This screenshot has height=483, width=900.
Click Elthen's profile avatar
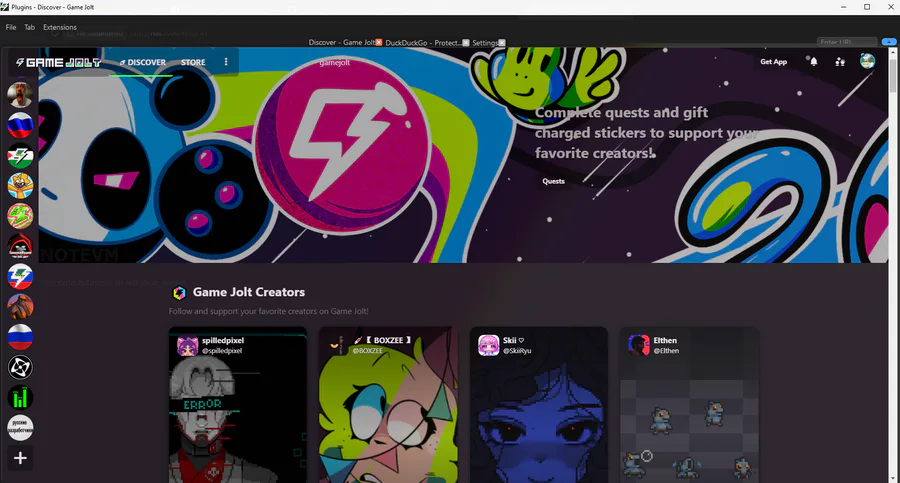pyautogui.click(x=639, y=346)
